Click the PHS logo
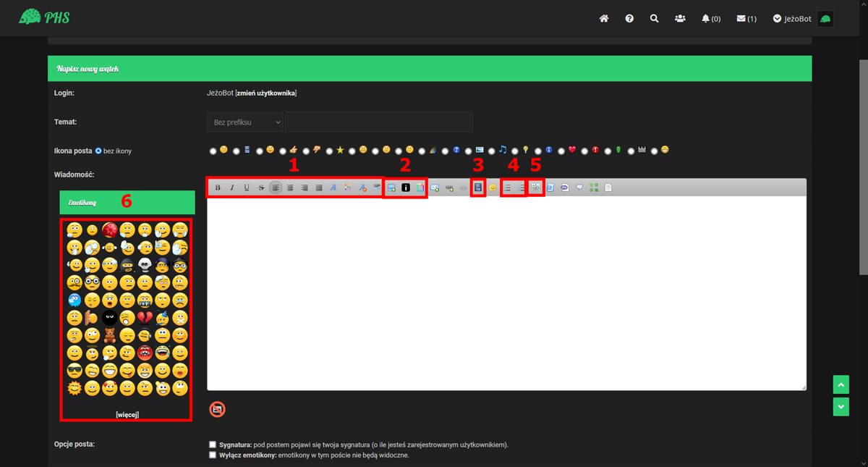 coord(44,17)
